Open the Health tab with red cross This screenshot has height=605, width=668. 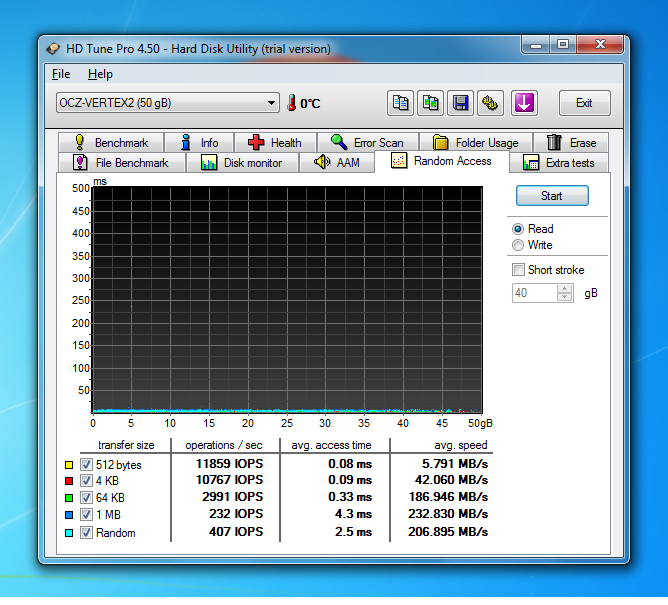point(274,143)
